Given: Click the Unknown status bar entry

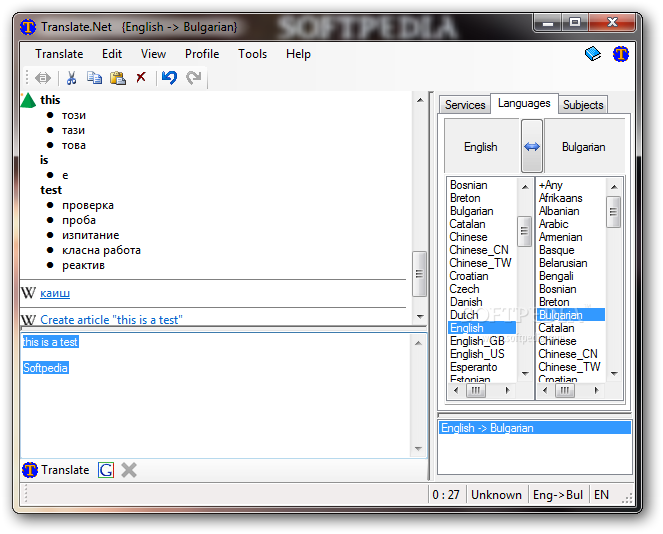Looking at the screenshot, I should click(x=496, y=495).
